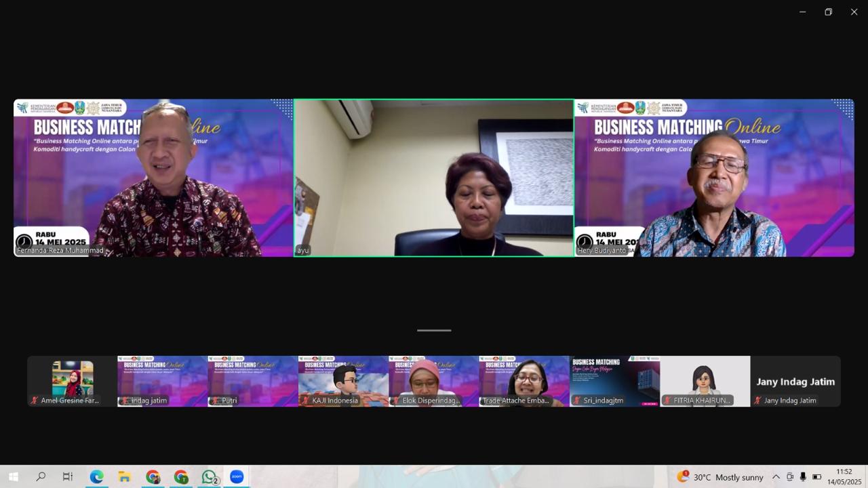Open Task View in the taskbar
This screenshot has width=868, height=488.
point(68,476)
